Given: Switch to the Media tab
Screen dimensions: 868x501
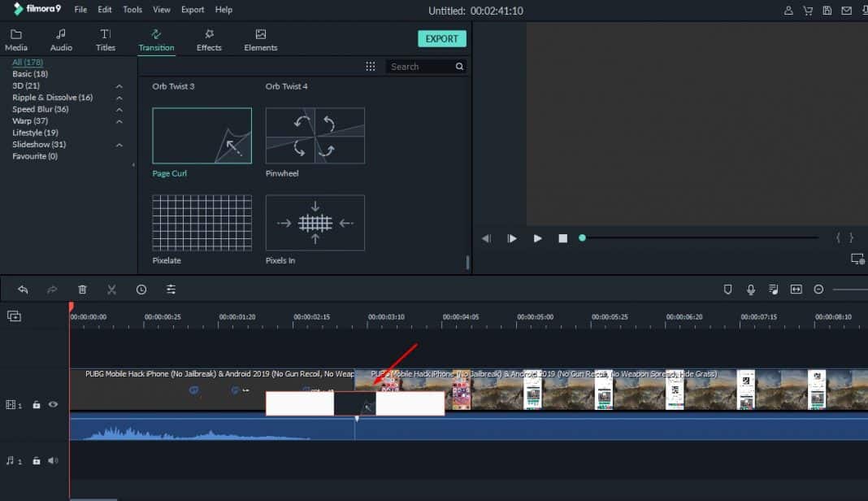Looking at the screenshot, I should pyautogui.click(x=16, y=40).
